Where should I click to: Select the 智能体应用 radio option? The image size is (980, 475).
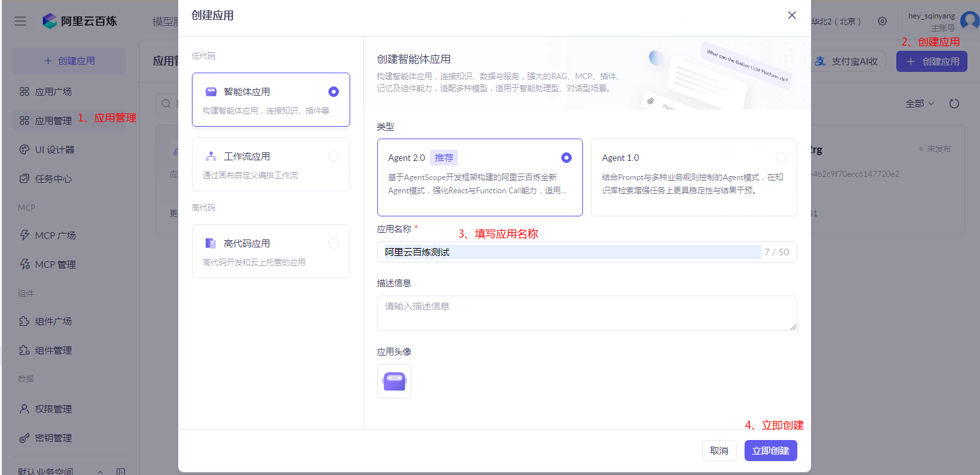click(334, 92)
